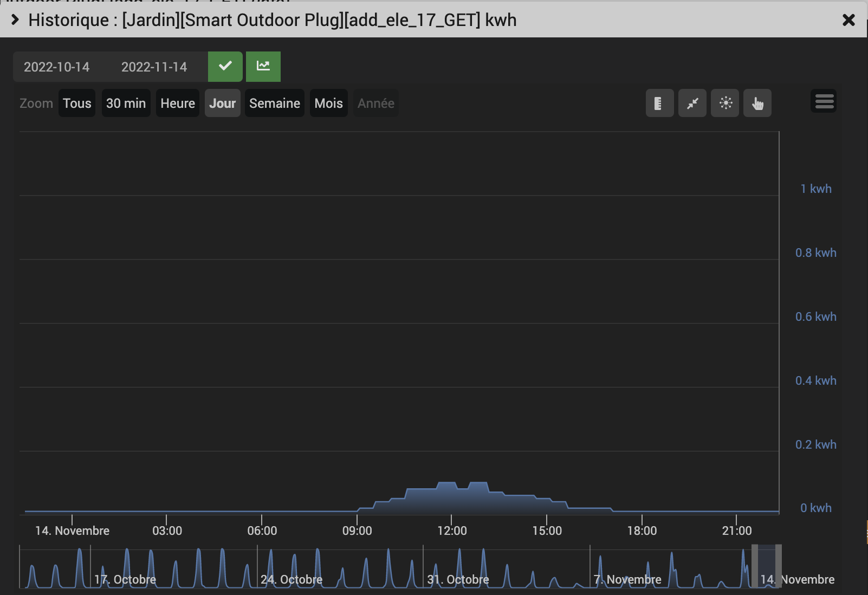The width and height of the screenshot is (868, 595).
Task: Click the 03:00 x-axis label
Action: [167, 531]
